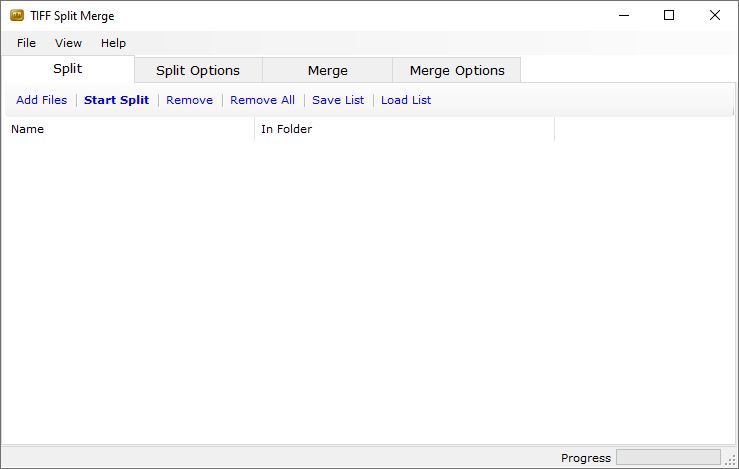Click Remove in the toolbar
739x469 pixels.
point(189,100)
